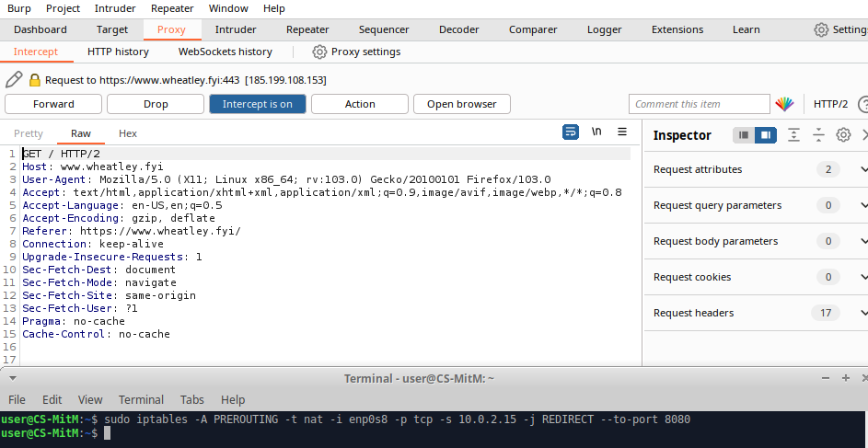Open the Learn tab
This screenshot has width=868, height=448.
click(746, 29)
